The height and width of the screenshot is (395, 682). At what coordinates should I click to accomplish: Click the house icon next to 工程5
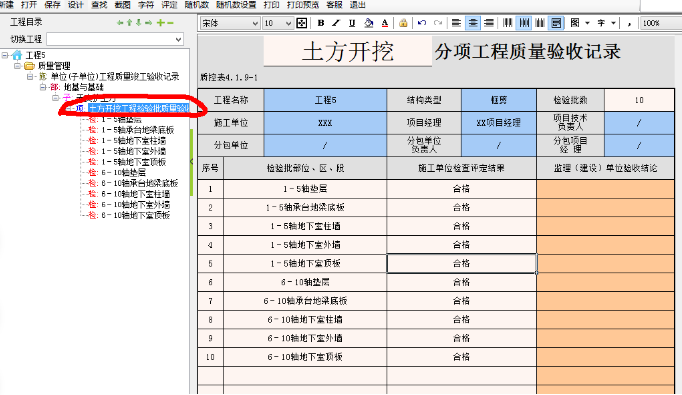(17, 55)
